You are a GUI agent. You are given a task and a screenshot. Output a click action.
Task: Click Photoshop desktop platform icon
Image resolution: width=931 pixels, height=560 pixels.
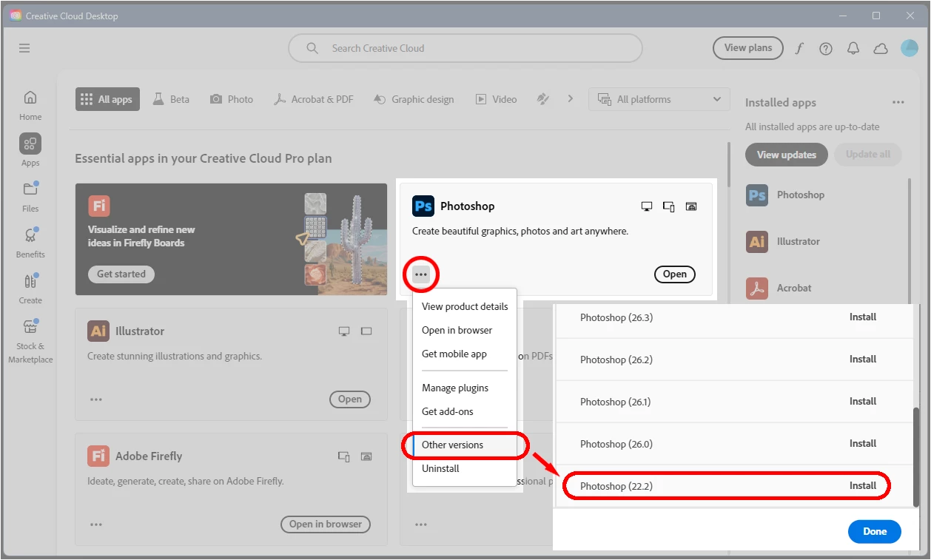point(647,206)
